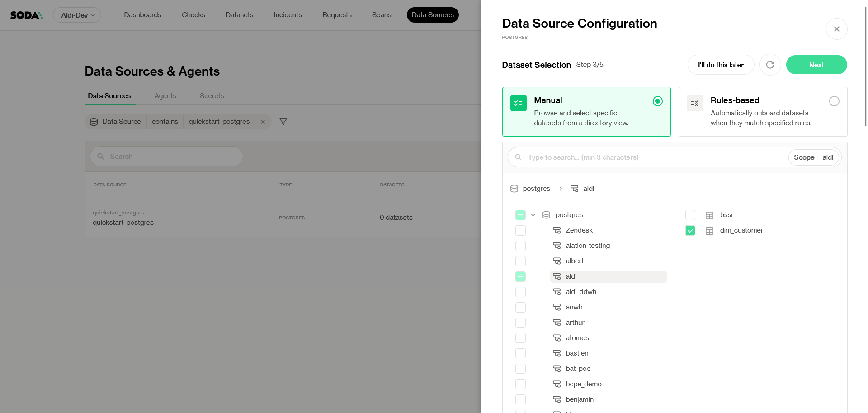Click the Next button
The width and height of the screenshot is (868, 413).
[816, 65]
